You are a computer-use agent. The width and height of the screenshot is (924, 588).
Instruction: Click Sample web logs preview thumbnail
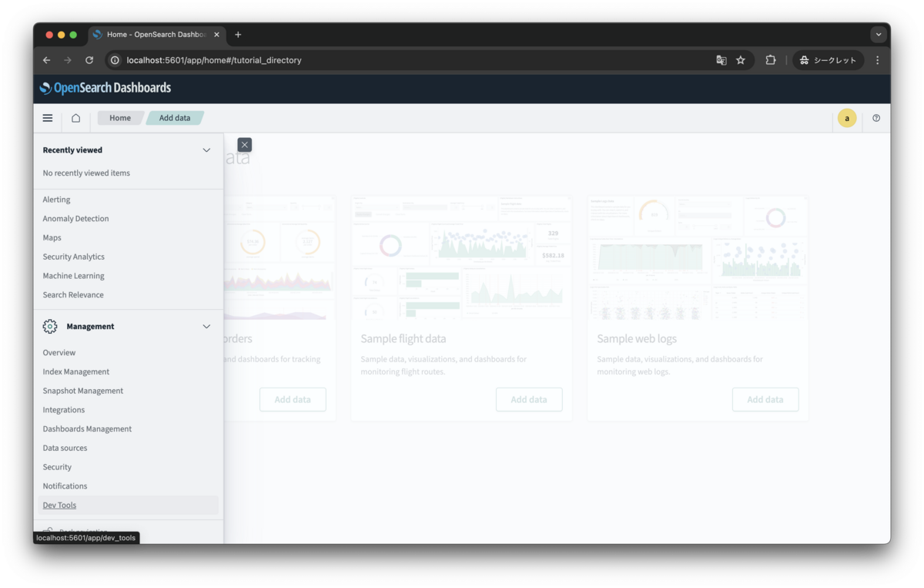[698, 258]
